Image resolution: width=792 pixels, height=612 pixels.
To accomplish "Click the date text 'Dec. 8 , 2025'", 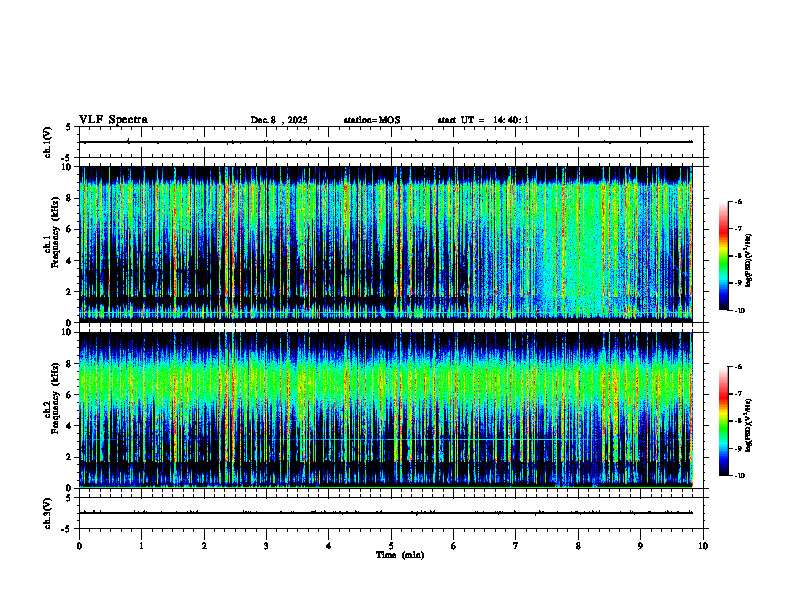I will [x=279, y=120].
